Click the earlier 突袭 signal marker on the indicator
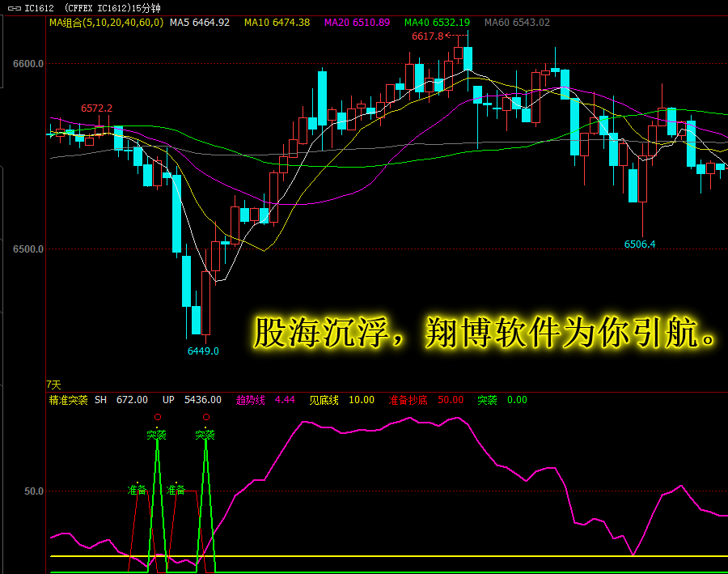The width and height of the screenshot is (728, 574). coord(156,435)
